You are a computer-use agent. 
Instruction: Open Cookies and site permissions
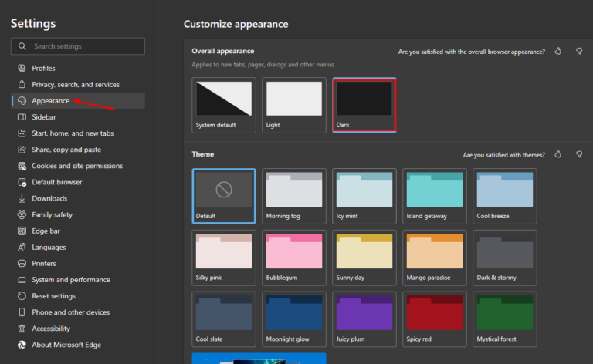tap(78, 165)
